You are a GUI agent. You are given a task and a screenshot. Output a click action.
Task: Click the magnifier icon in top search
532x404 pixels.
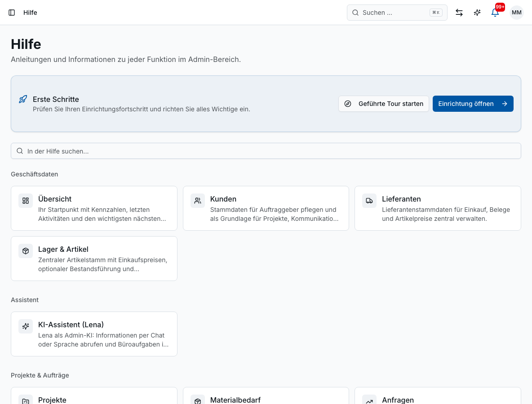pyautogui.click(x=355, y=13)
